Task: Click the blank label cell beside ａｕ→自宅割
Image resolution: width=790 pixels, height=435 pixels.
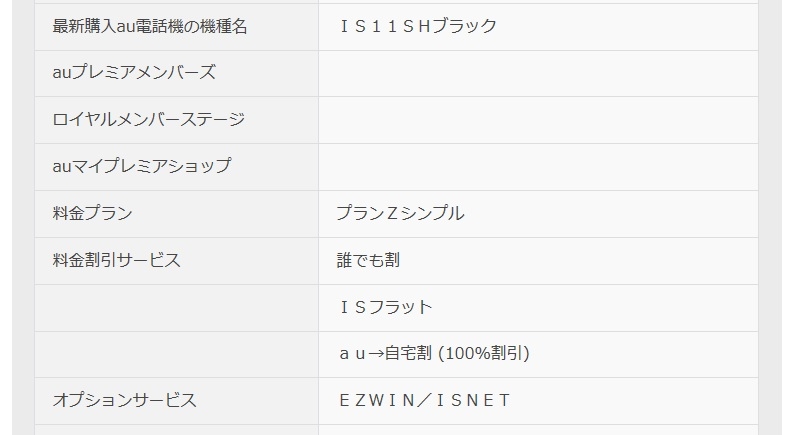Action: [176, 355]
